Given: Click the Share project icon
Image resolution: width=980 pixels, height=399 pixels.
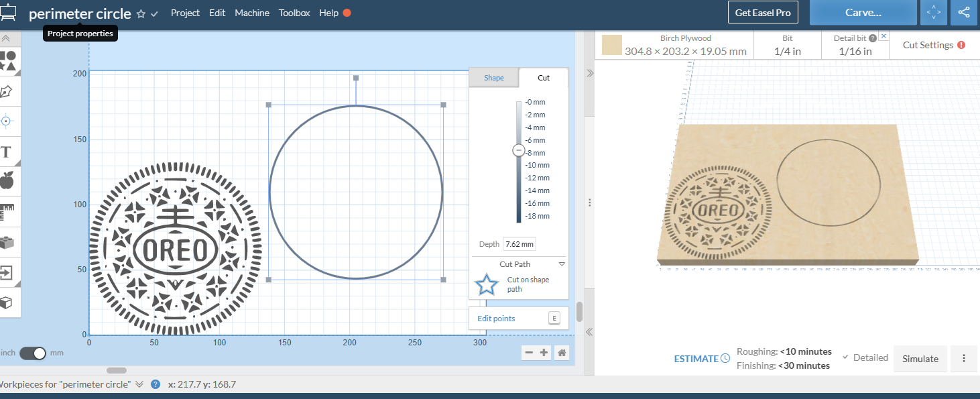Looking at the screenshot, I should coord(964,12).
